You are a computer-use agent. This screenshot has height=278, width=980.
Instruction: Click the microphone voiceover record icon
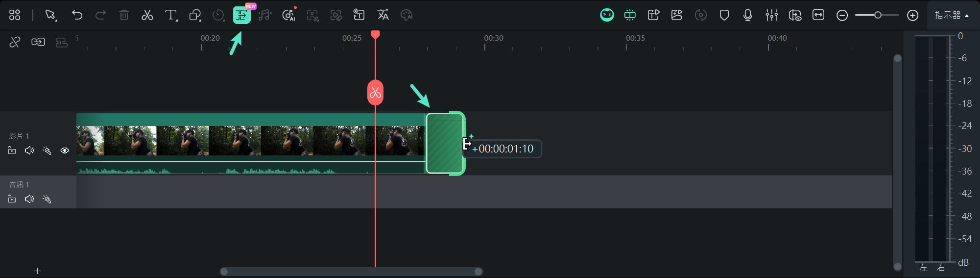coord(747,15)
